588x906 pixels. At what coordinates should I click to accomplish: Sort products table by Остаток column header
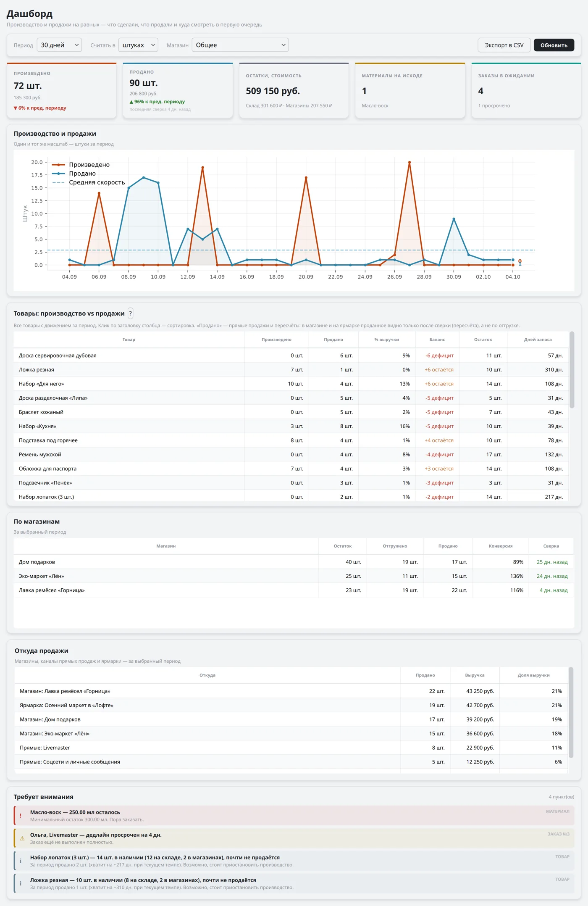[483, 340]
